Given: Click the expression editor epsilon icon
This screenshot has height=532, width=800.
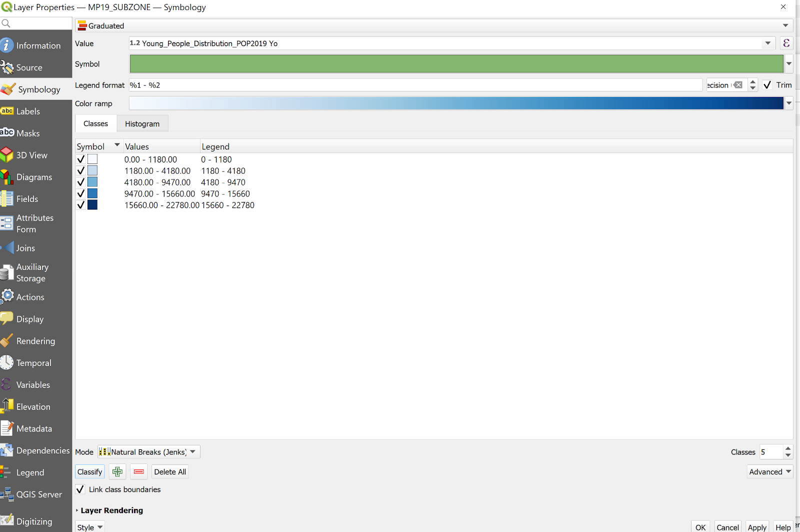Looking at the screenshot, I should point(786,43).
